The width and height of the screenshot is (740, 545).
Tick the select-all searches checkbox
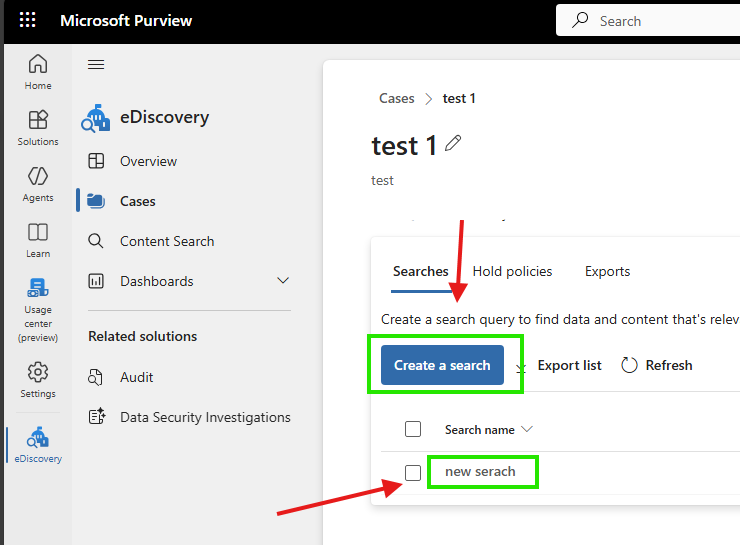pyautogui.click(x=413, y=429)
